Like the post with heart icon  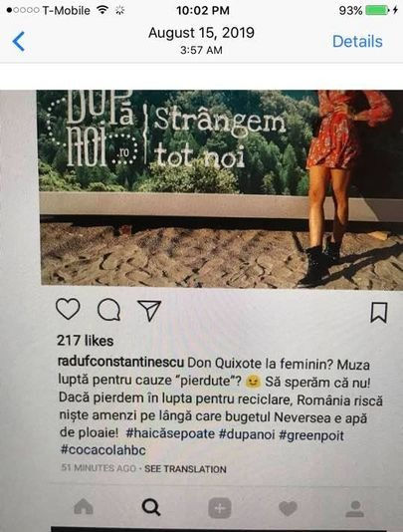coord(68,309)
